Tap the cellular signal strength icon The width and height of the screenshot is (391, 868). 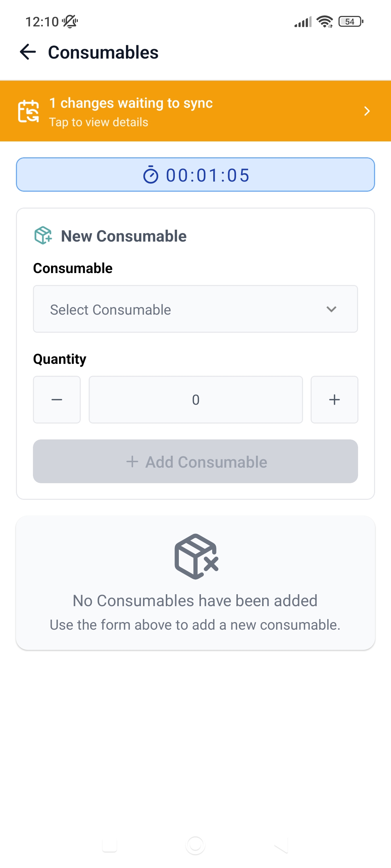click(x=303, y=22)
